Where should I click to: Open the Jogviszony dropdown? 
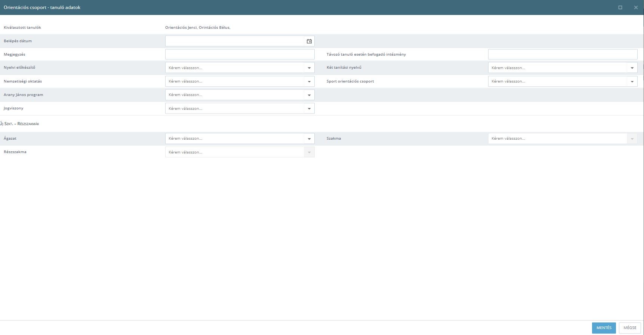tap(240, 108)
